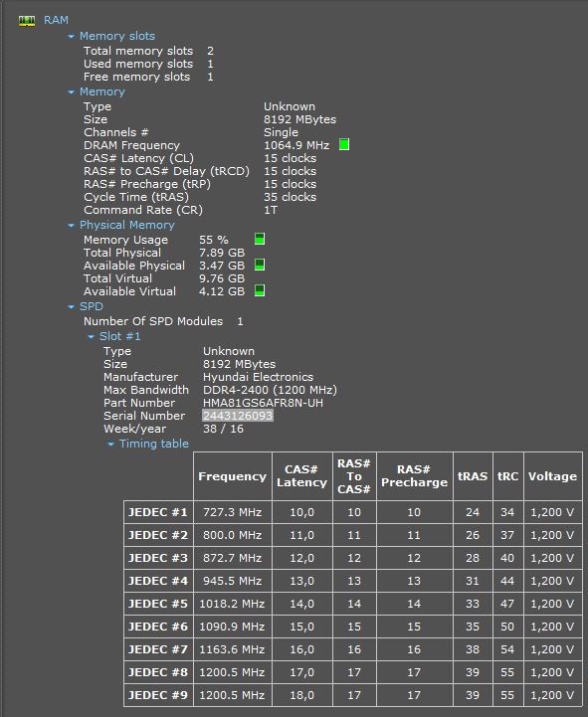Click graph icon next to Memory Usage
This screenshot has height=717, width=588.
pos(260,239)
